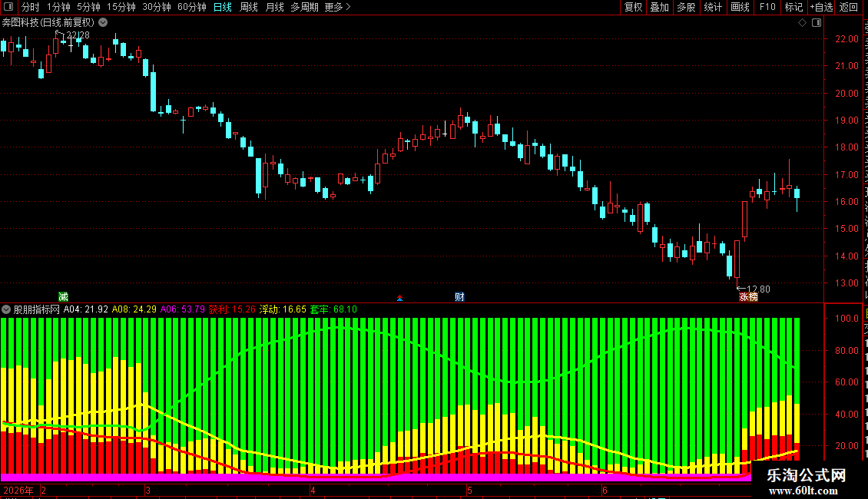The image size is (868, 499).
Task: Click the diamond icon at chart top-right
Action: tap(802, 23)
